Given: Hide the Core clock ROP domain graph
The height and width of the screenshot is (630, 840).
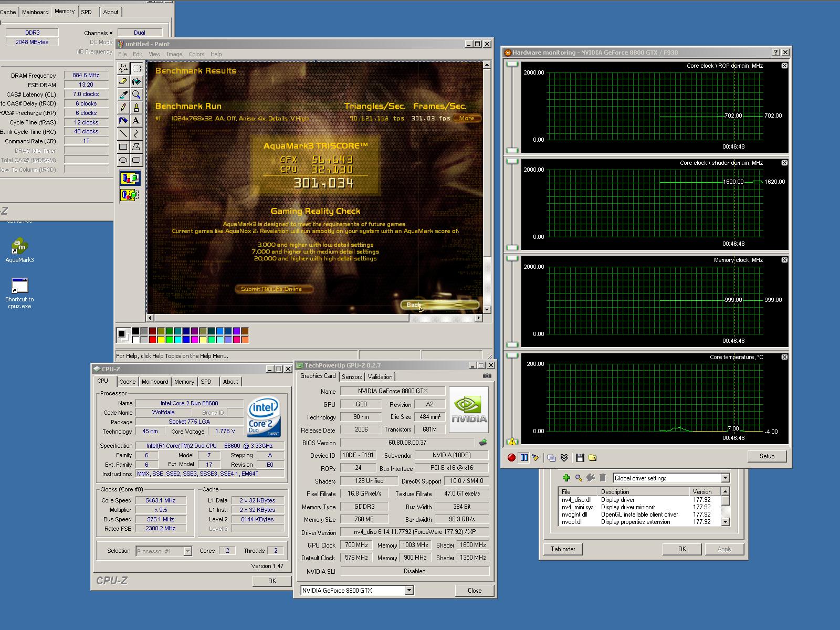Looking at the screenshot, I should point(784,66).
